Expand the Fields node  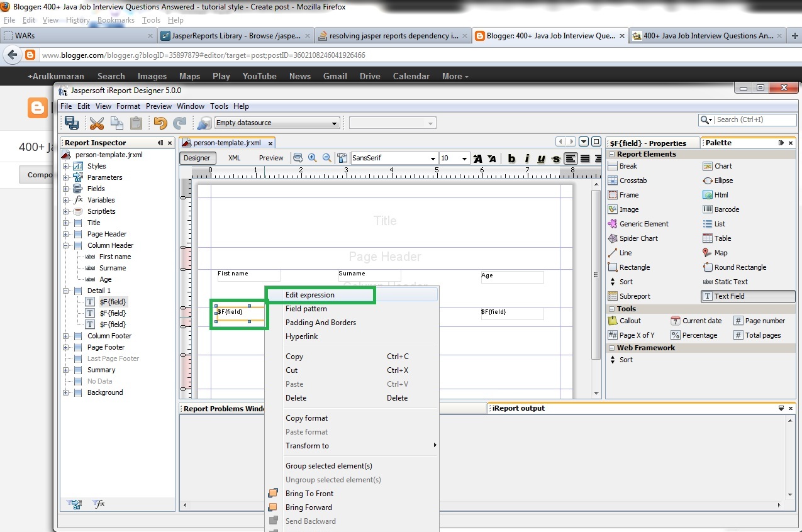pyautogui.click(x=66, y=189)
